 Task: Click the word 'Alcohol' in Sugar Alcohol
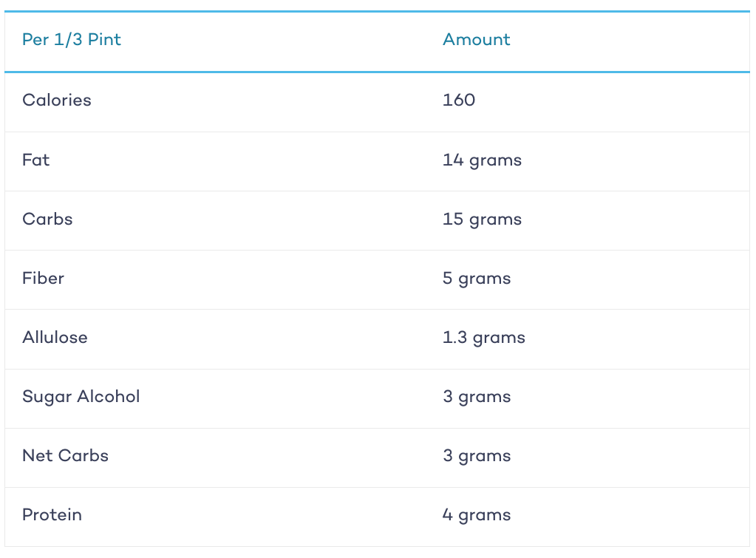click(109, 396)
